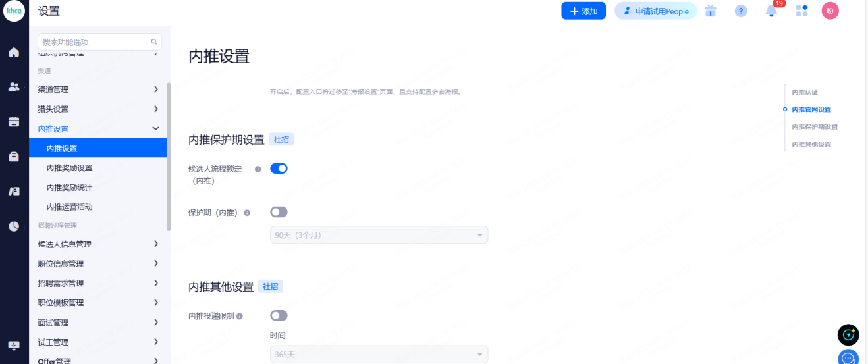The image size is (868, 364).
Task: Open the pie chart reports icon
Action: click(14, 226)
